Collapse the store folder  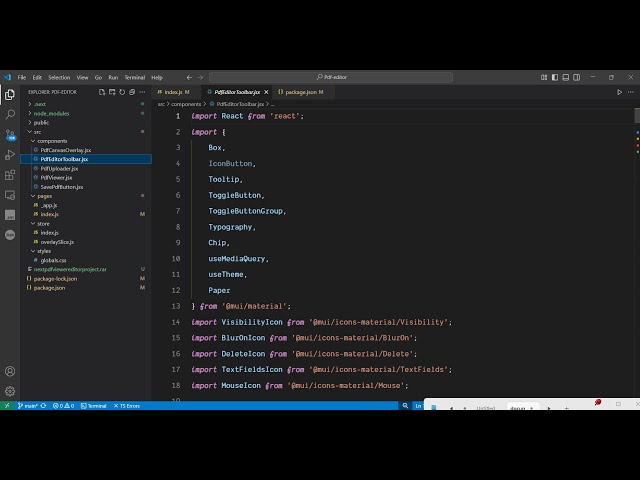87,224
